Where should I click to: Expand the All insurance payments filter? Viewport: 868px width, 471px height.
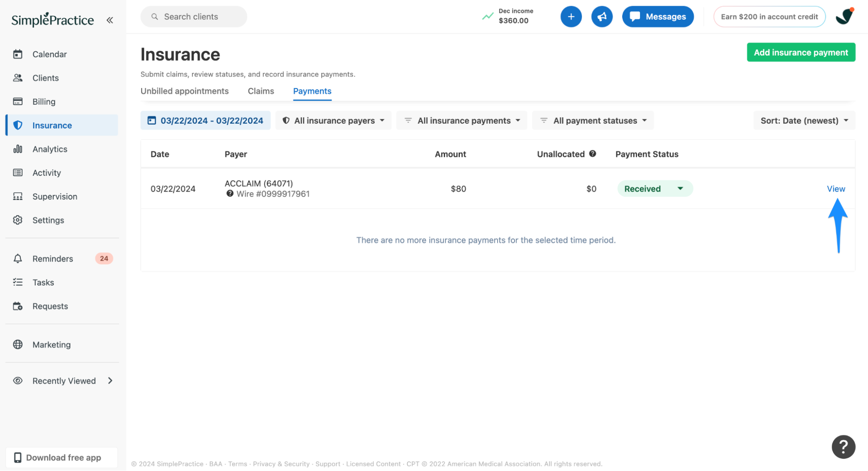pyautogui.click(x=462, y=120)
